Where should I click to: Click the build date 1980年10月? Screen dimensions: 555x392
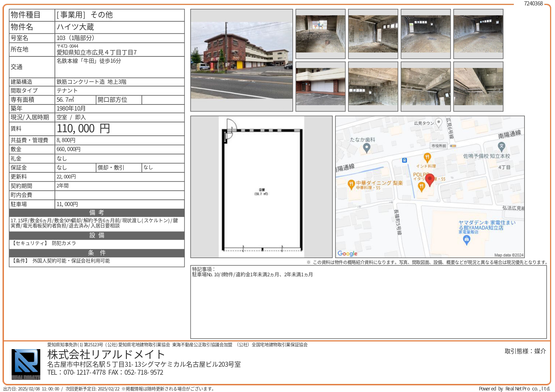[x=71, y=108]
